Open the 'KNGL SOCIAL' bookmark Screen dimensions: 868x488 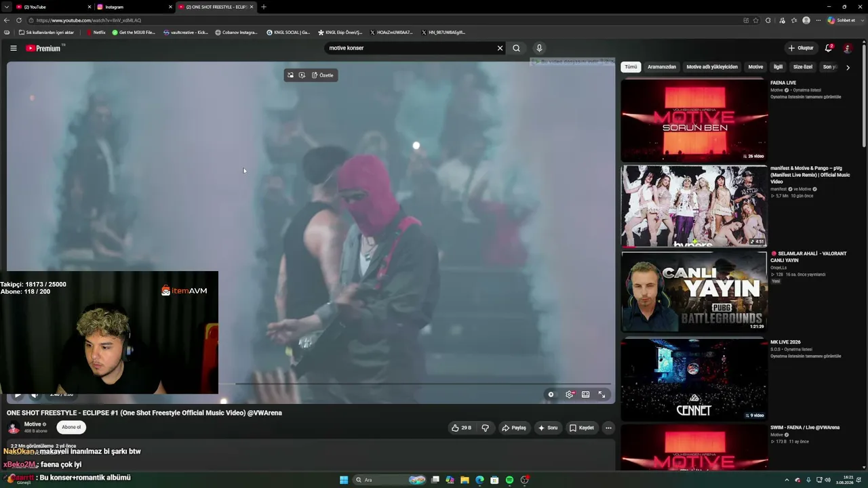point(288,33)
